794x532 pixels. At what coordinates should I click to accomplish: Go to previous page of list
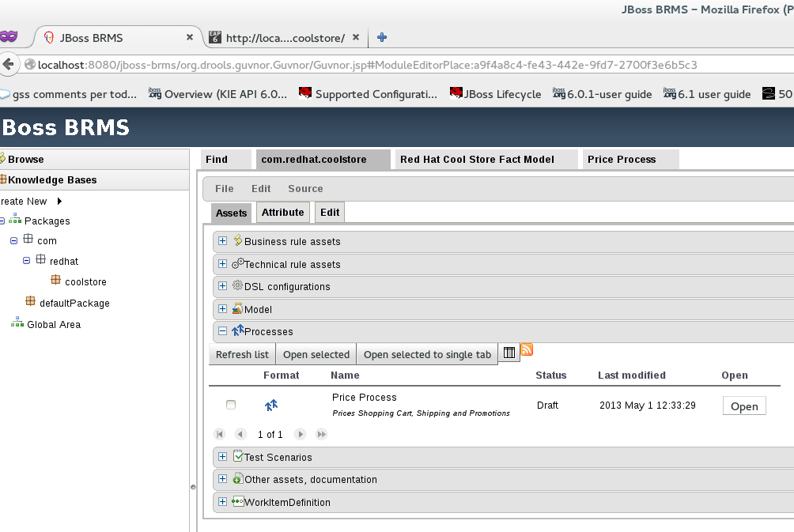click(240, 434)
